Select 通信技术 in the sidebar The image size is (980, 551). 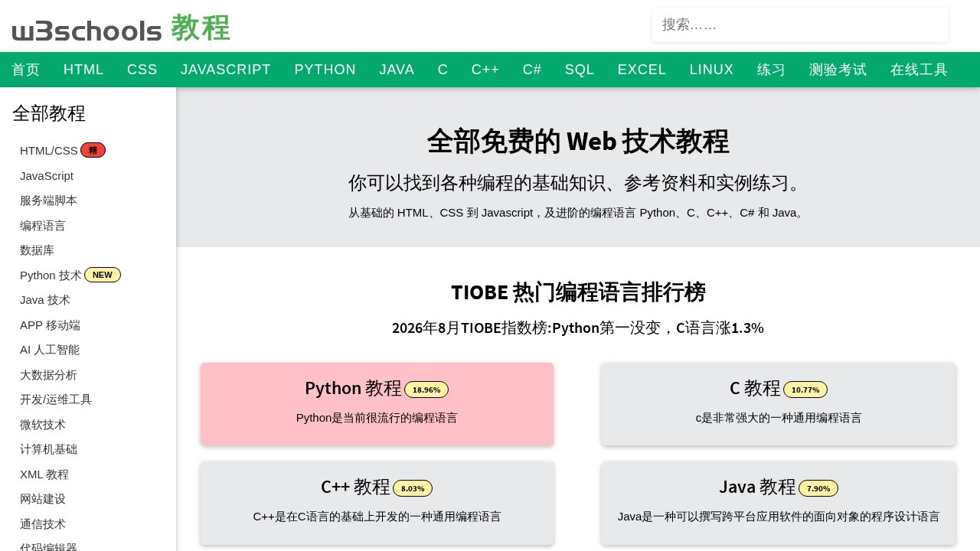[x=43, y=524]
